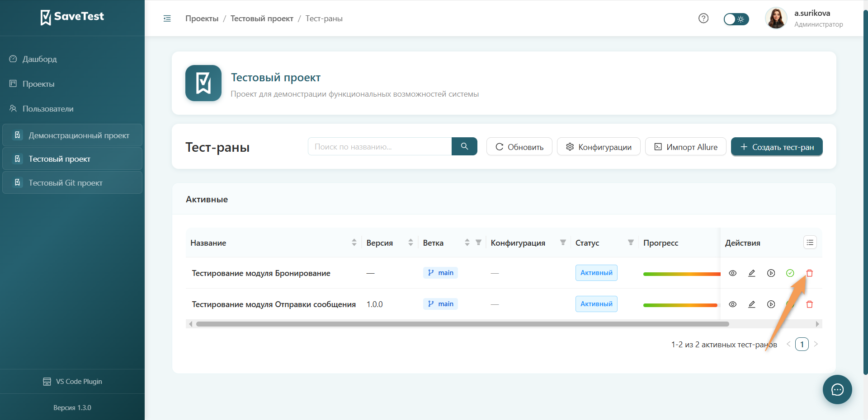The image size is (868, 420).
Task: Click the table horizontal scrollbar thumb
Action: pyautogui.click(x=462, y=324)
